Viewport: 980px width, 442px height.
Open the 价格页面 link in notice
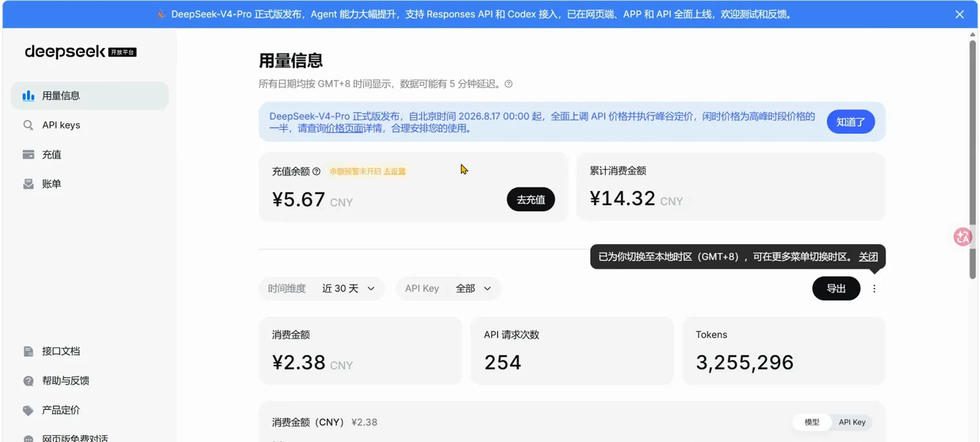click(x=345, y=129)
